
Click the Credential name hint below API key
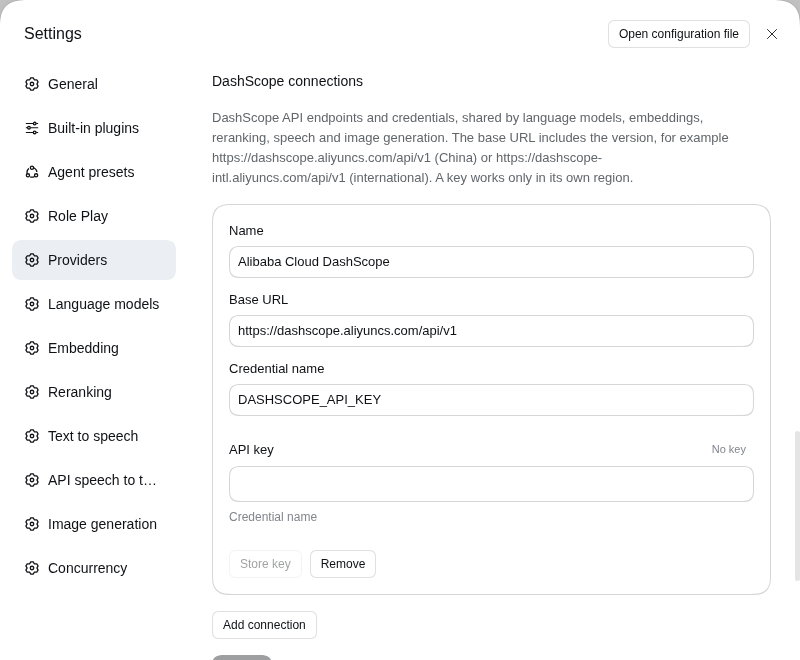273,517
